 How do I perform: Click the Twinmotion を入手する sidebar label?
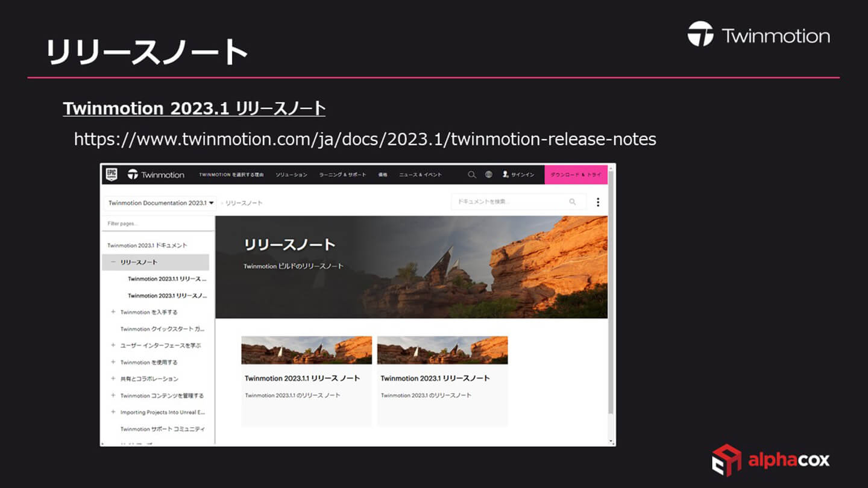[x=149, y=312]
